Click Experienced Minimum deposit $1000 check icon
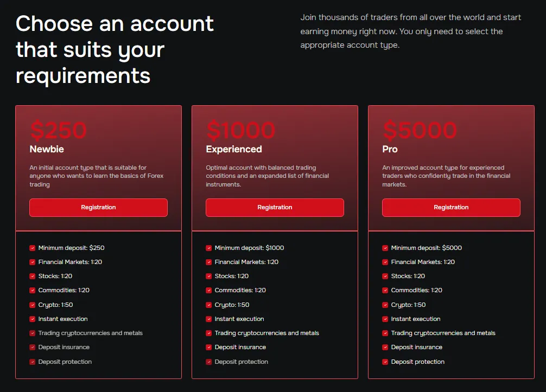The width and height of the screenshot is (546, 392). [209, 248]
